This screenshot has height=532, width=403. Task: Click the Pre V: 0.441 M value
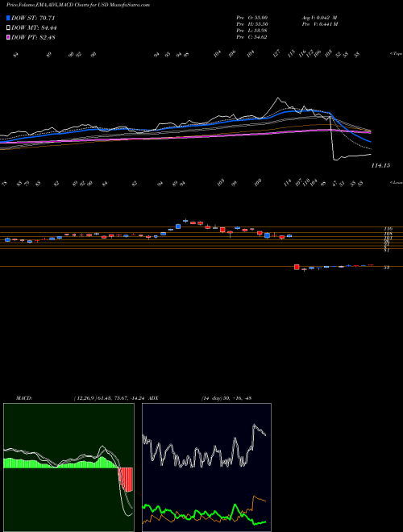click(320, 24)
